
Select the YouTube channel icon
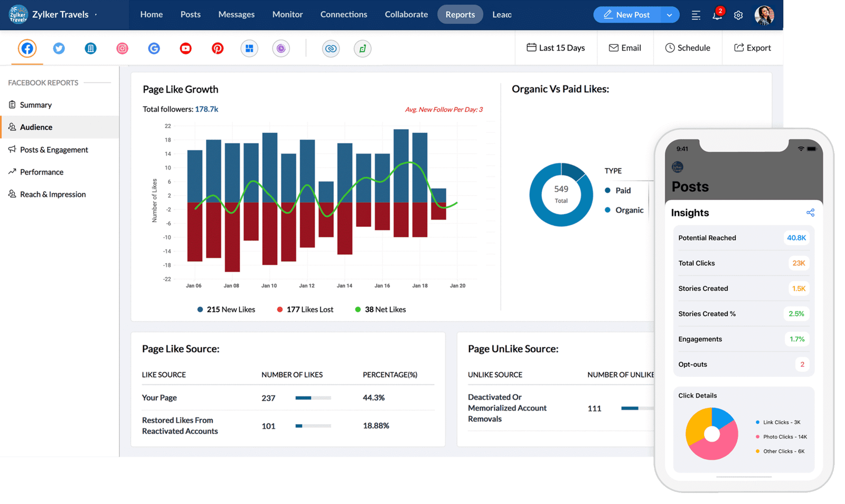pyautogui.click(x=185, y=48)
